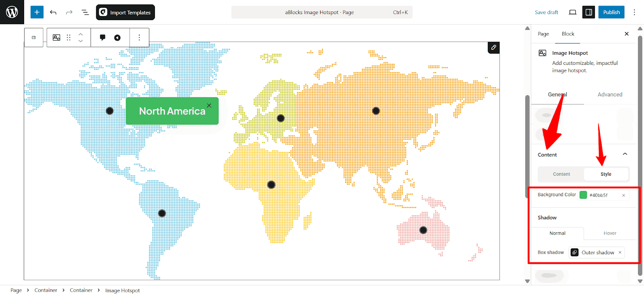Image resolution: width=644 pixels, height=295 pixels.
Task: Grab the block drag handle
Action: (x=68, y=37)
